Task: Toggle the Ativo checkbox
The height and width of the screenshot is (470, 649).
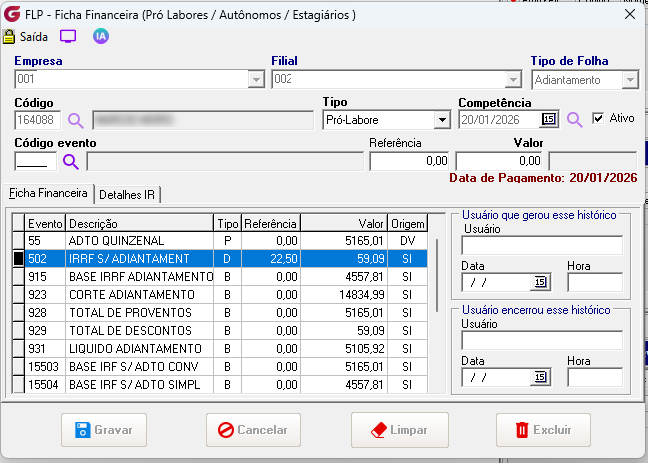Action: pyautogui.click(x=598, y=118)
